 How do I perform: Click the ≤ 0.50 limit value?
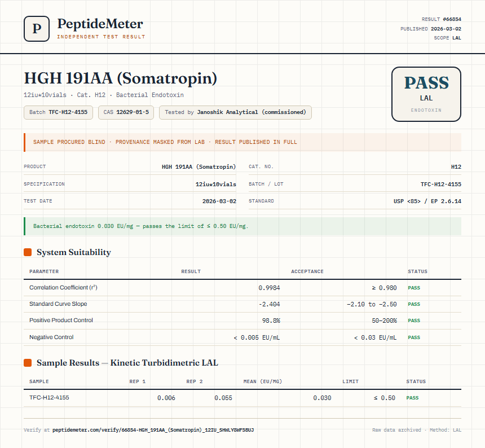[384, 398]
